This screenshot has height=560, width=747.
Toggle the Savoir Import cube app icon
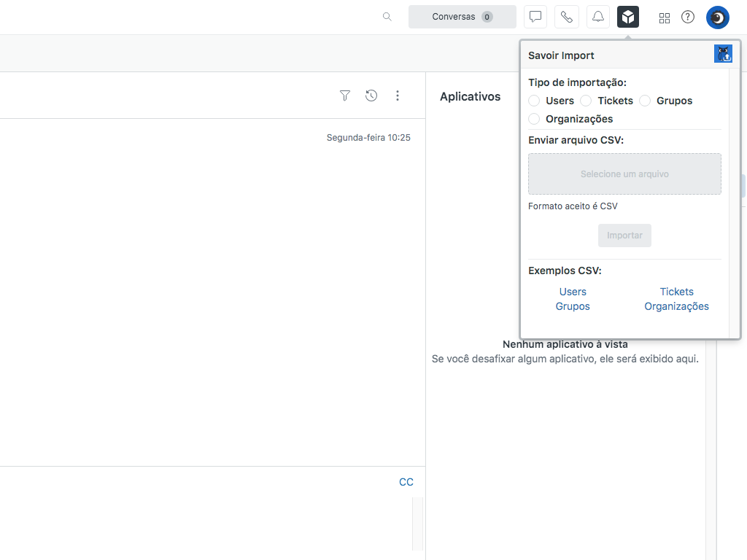[628, 17]
